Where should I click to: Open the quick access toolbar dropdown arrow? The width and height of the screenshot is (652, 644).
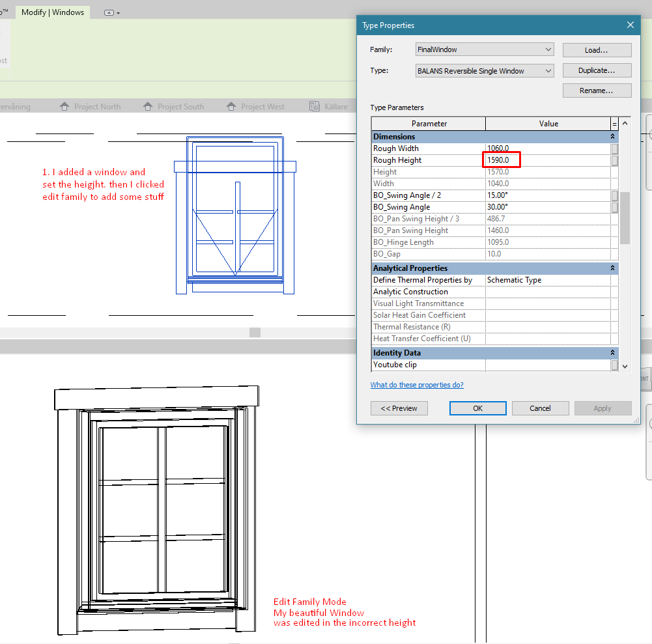(x=118, y=12)
